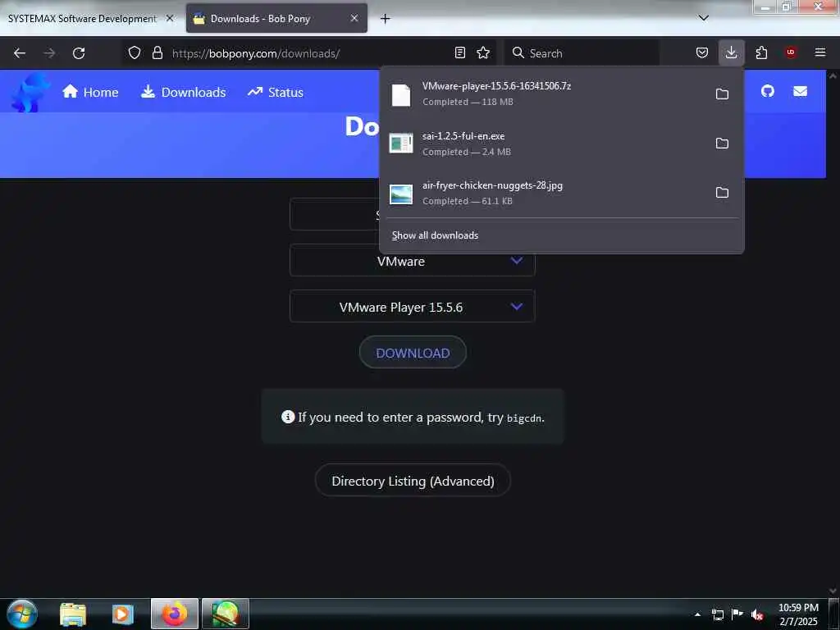This screenshot has width=840, height=630.
Task: Click the DOWNLOAD button
Action: pos(413,353)
